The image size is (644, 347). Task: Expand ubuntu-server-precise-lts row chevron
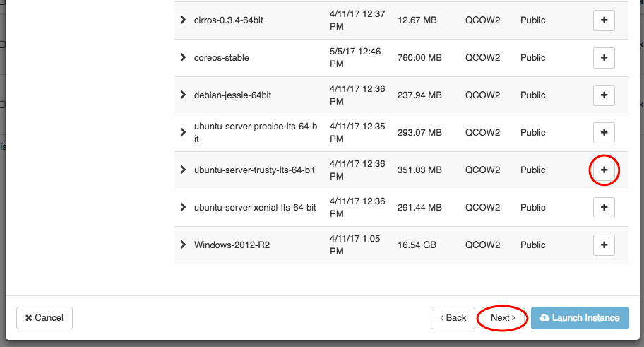(184, 133)
